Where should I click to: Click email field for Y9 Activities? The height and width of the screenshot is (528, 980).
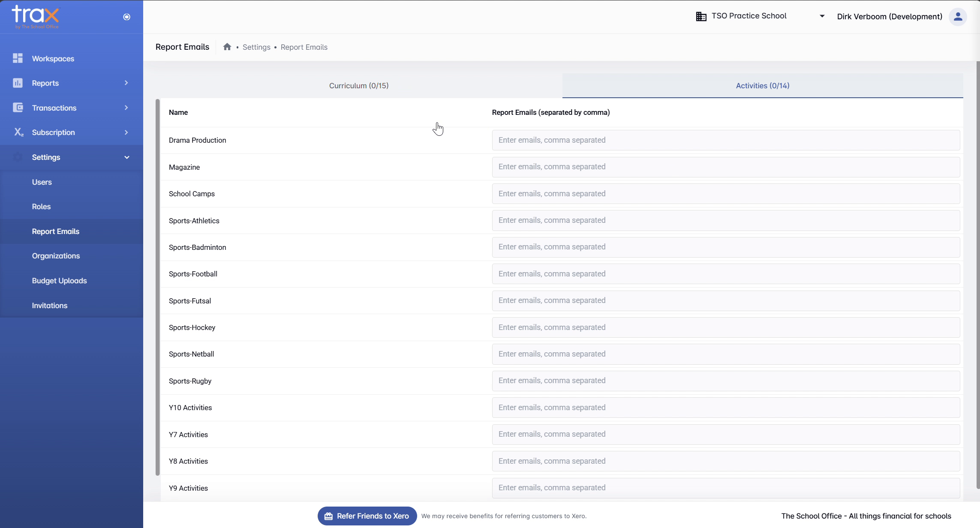726,488
